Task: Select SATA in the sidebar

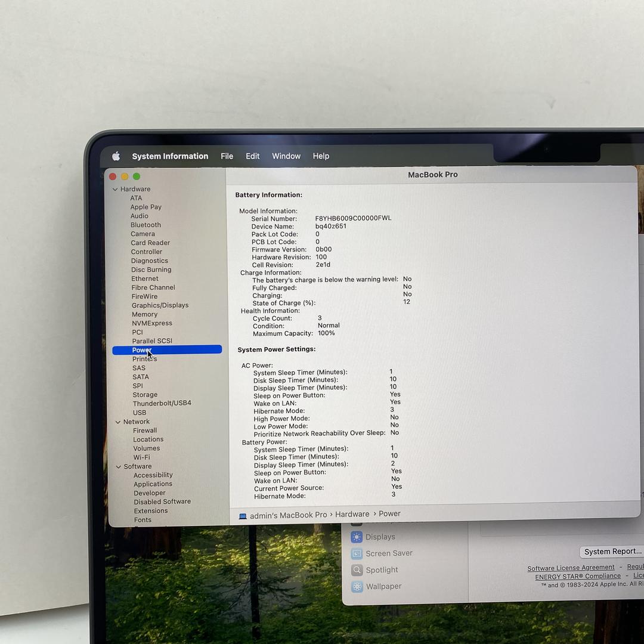Action: pos(141,377)
